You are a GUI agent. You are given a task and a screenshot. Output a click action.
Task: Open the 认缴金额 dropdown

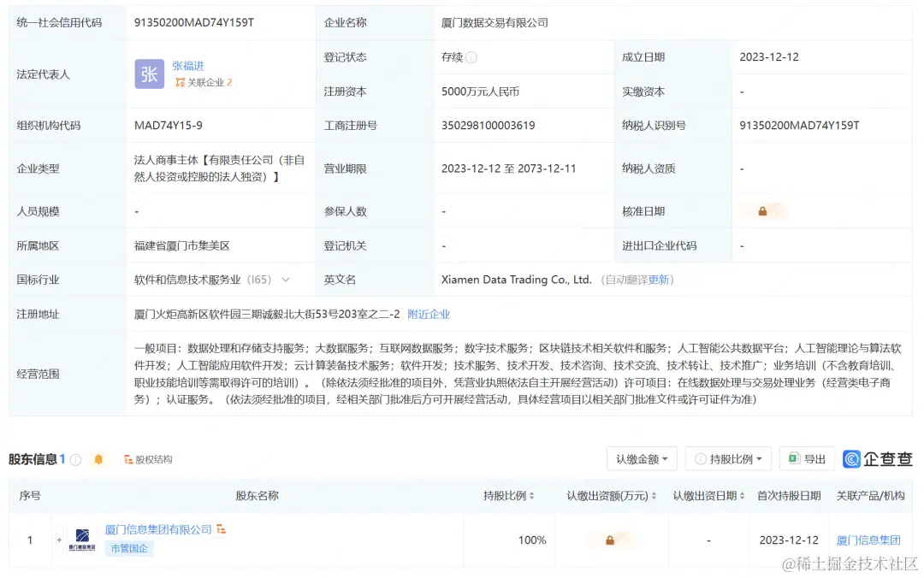[x=642, y=458]
